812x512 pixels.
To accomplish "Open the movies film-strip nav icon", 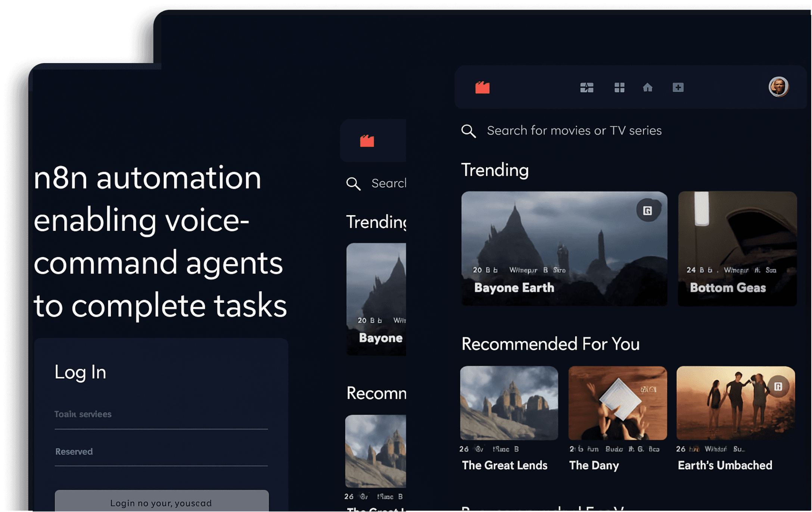I will tap(587, 88).
